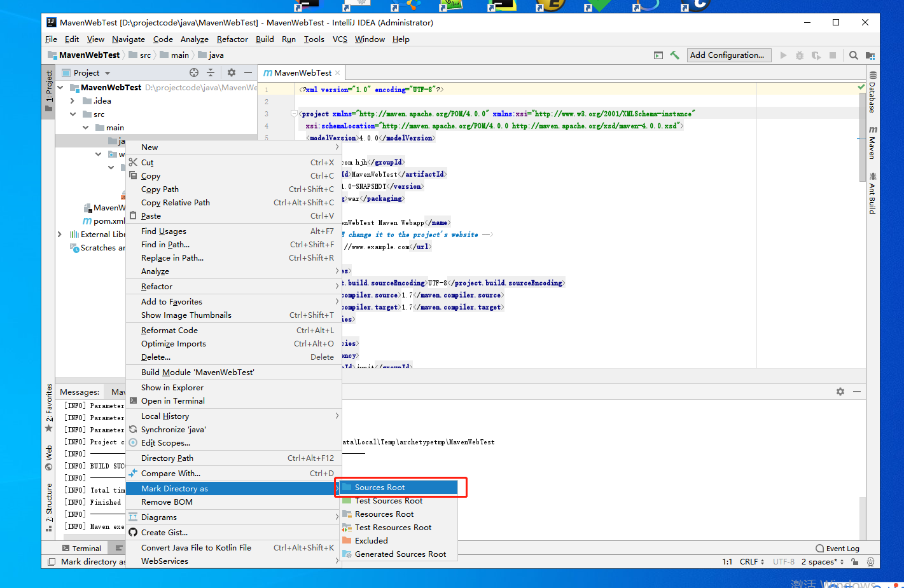Click the Run play icon
Image resolution: width=904 pixels, height=588 pixels.
click(783, 55)
